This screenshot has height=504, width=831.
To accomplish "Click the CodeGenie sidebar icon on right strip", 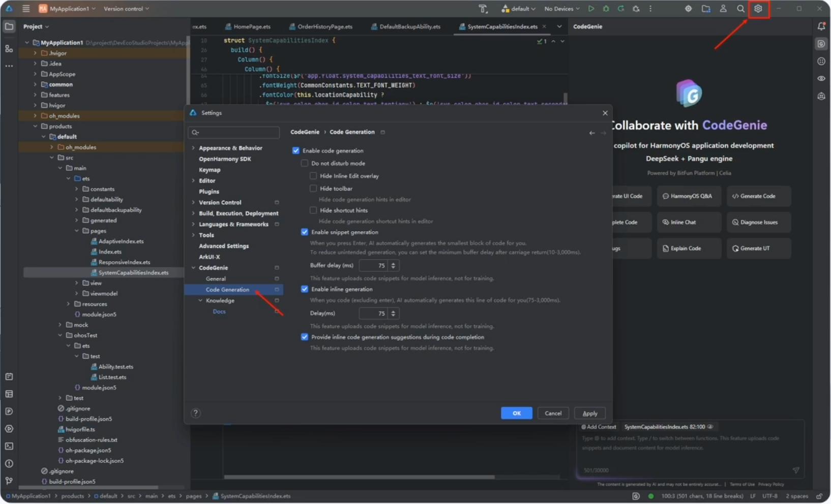I will (821, 44).
